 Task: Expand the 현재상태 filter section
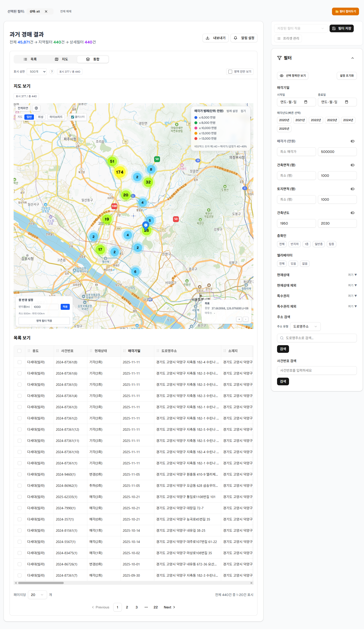coord(352,275)
